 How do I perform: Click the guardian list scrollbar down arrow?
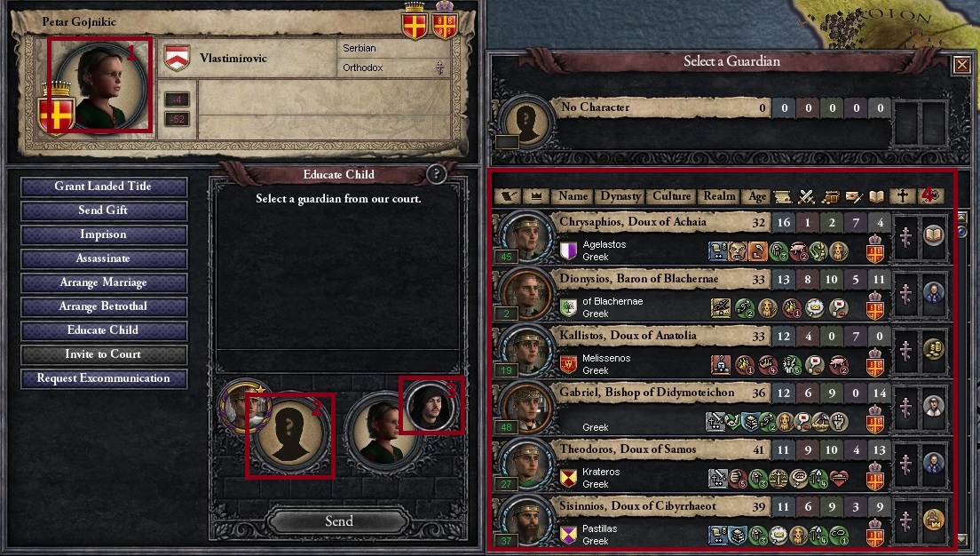[962, 539]
